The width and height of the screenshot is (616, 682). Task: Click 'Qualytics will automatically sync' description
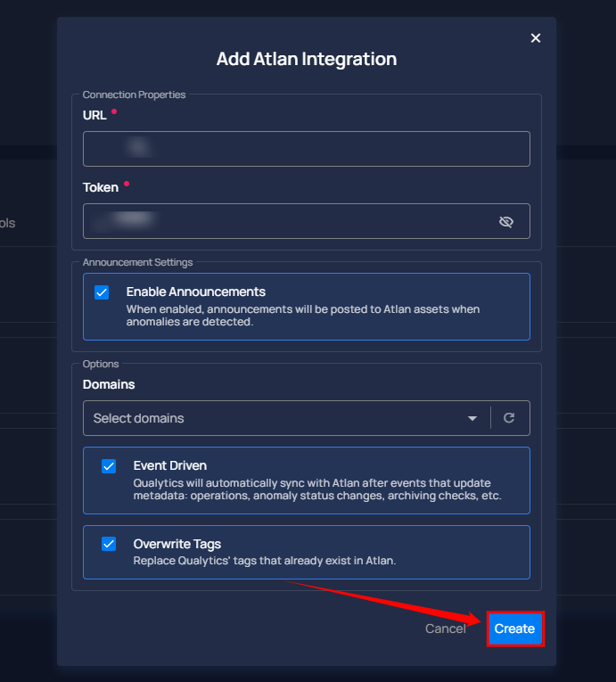(x=317, y=489)
